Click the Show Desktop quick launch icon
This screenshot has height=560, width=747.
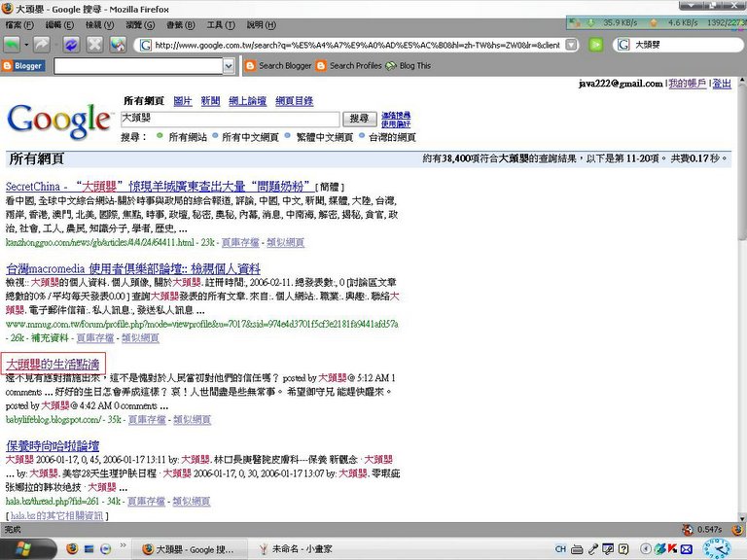coord(89,549)
